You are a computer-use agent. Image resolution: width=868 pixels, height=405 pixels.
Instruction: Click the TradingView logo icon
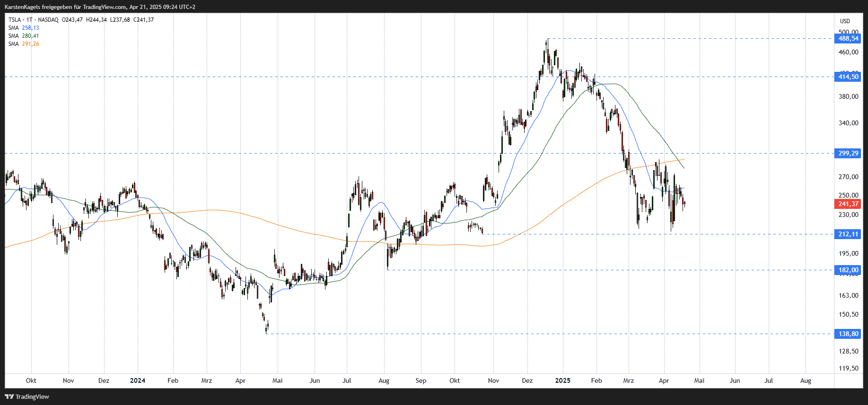(9, 396)
